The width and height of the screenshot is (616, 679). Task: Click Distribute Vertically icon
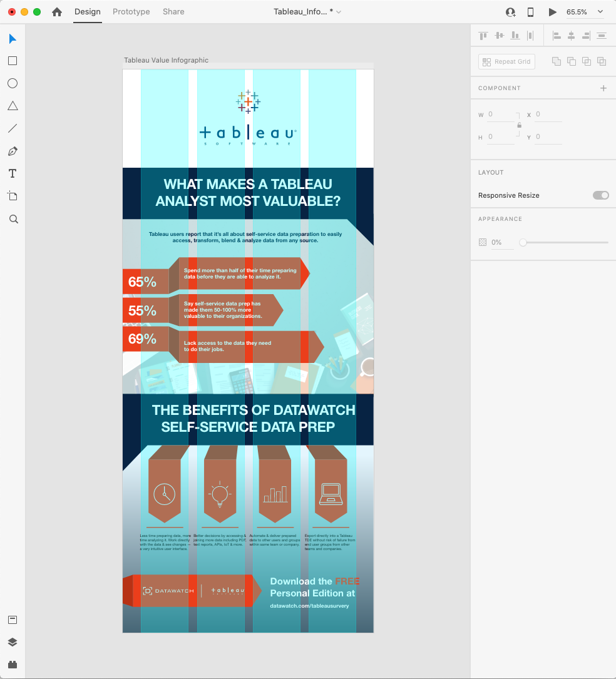602,36
